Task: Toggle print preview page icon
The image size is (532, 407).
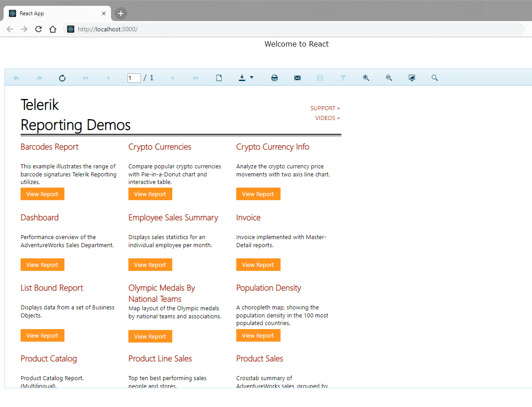Action: point(219,78)
